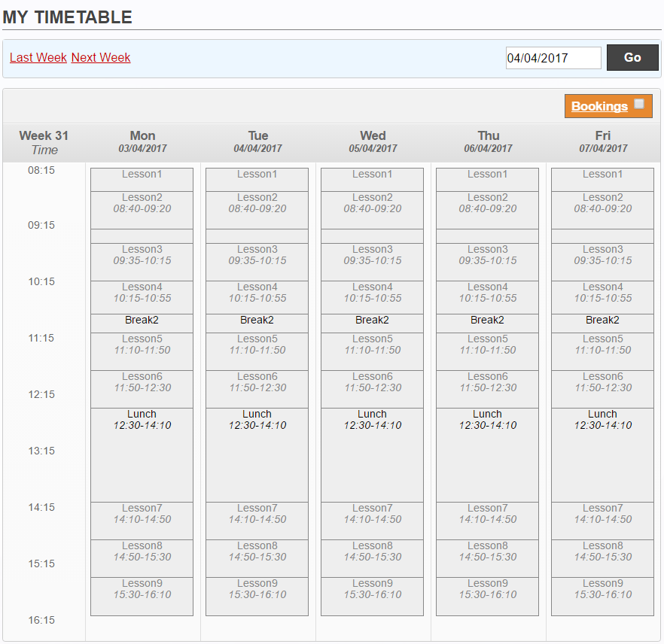
Task: Select Monday Lesson3 09:35-10:15 slot
Action: (142, 262)
